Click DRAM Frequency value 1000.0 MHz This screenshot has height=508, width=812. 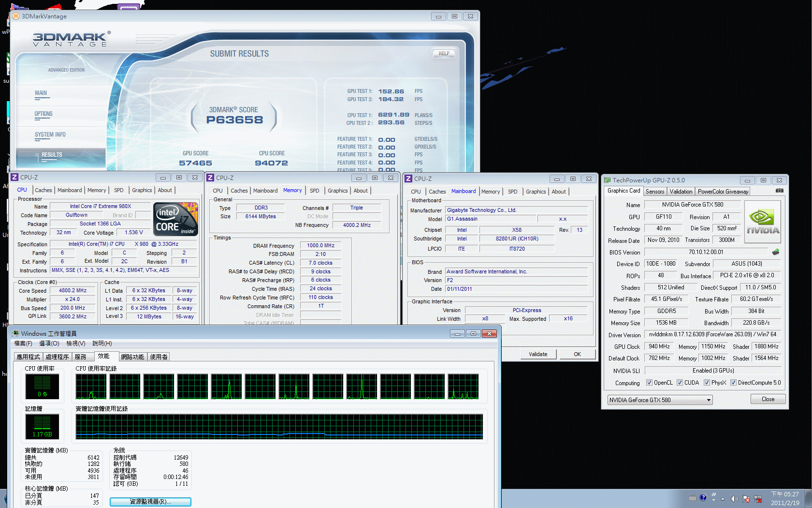click(321, 245)
